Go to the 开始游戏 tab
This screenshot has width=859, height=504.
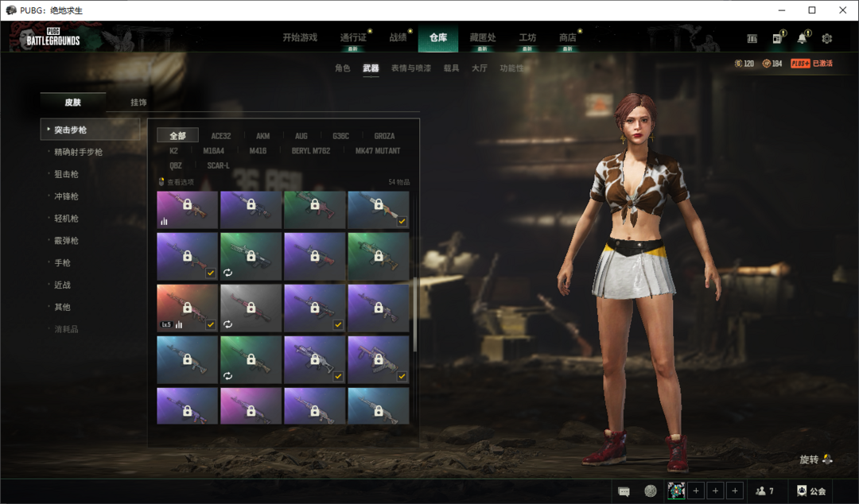tap(300, 37)
